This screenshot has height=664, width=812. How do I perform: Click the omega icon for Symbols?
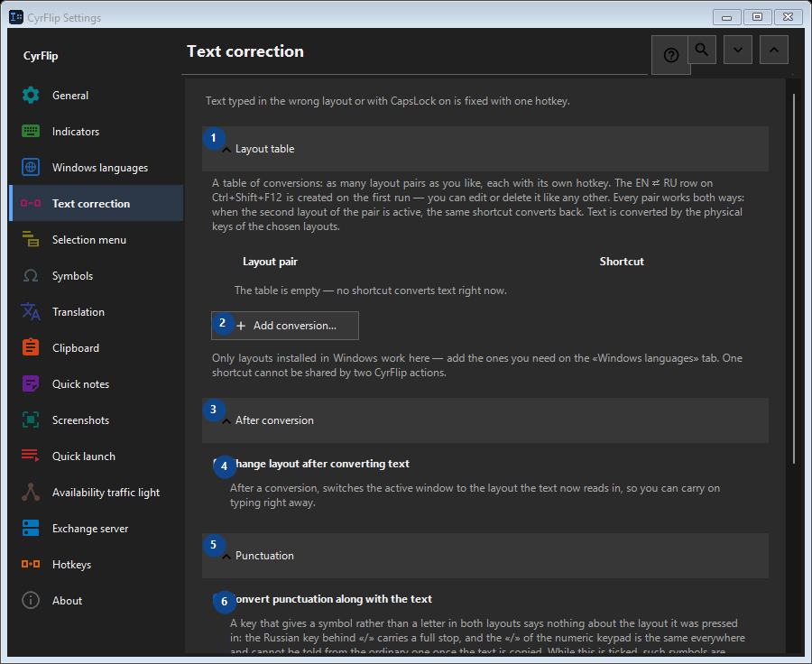tap(31, 276)
